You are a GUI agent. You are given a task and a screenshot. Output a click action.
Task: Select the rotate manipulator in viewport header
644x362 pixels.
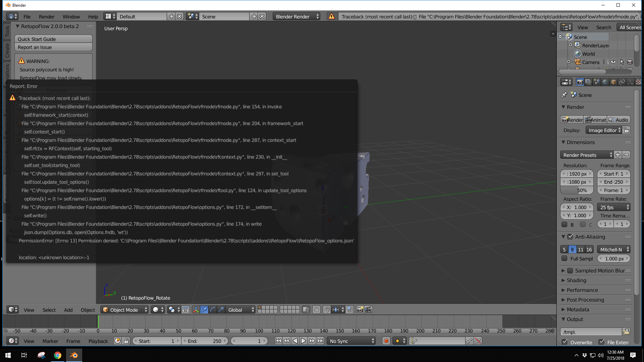click(213, 310)
